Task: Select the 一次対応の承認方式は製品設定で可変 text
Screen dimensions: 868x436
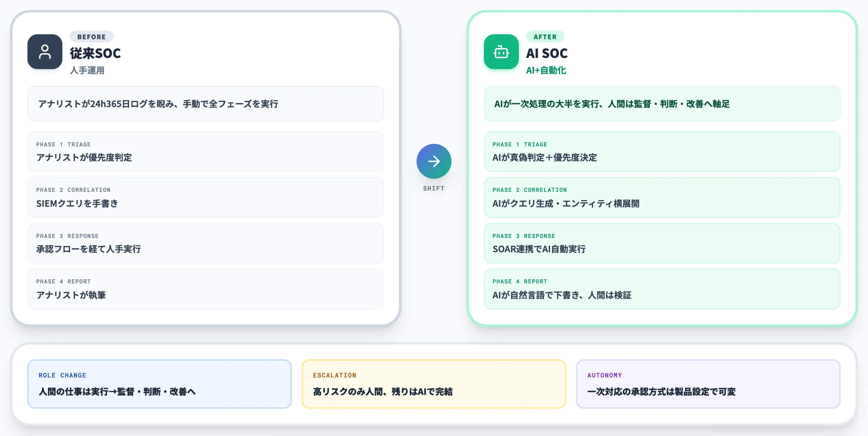Action: point(662,391)
